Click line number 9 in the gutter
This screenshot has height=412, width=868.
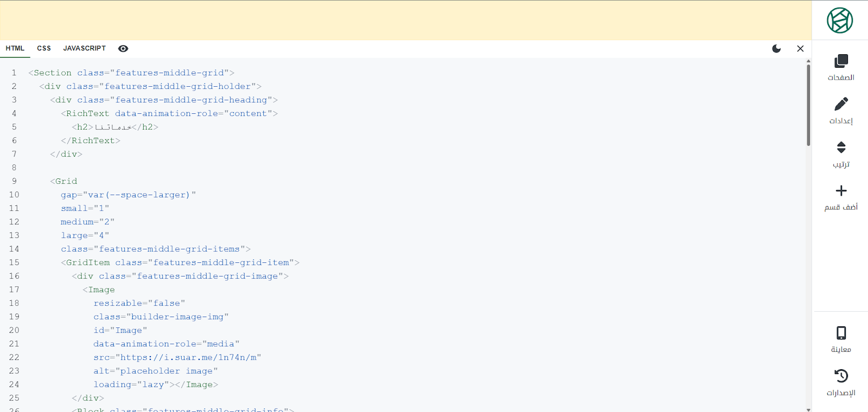tap(14, 181)
